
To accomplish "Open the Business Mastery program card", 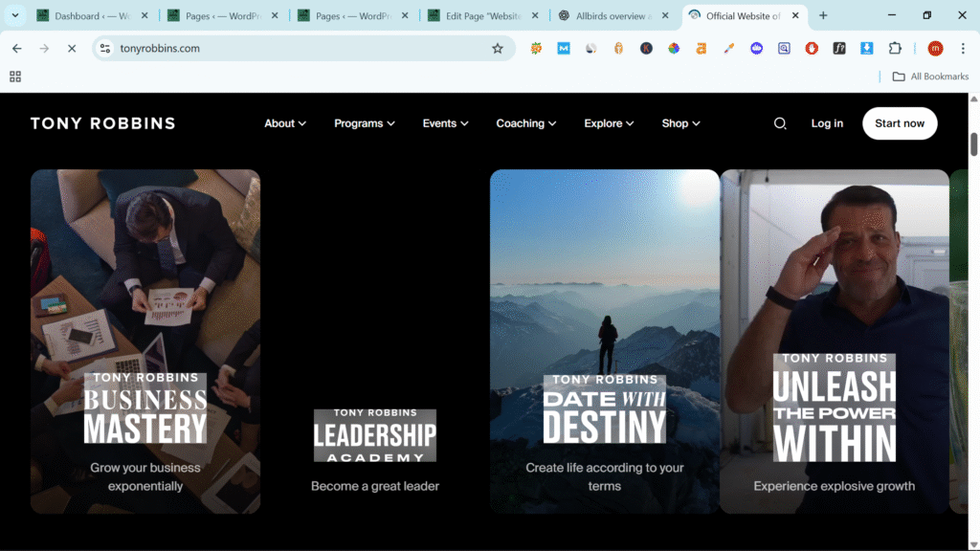I will [x=145, y=342].
